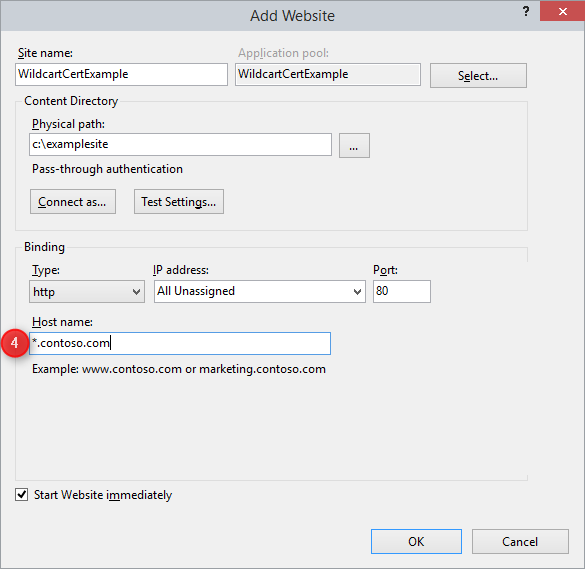Confirm with the OK button
Image resolution: width=585 pixels, height=569 pixels.
click(x=416, y=541)
